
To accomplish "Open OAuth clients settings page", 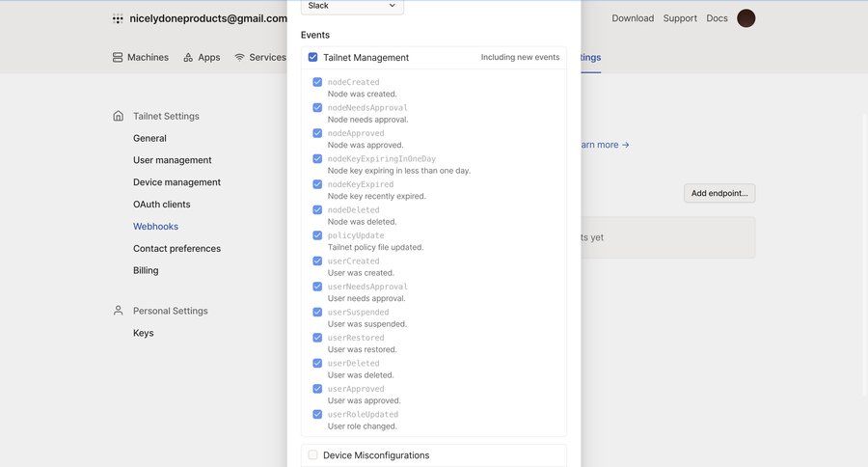I will (x=161, y=205).
